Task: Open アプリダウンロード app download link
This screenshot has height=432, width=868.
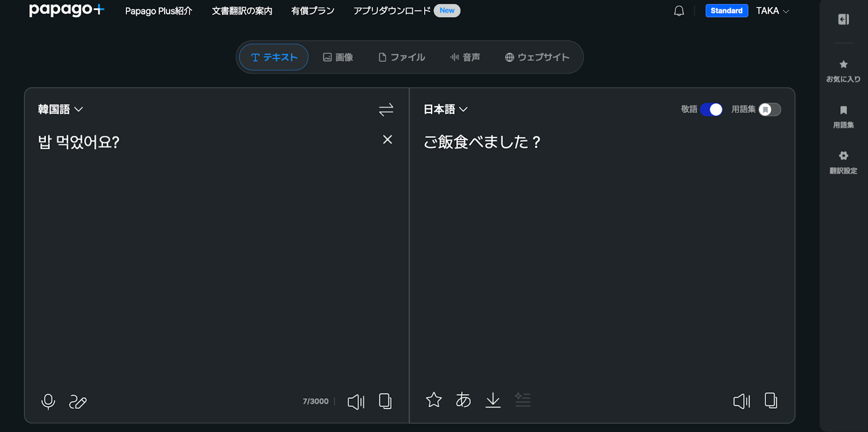Action: (x=392, y=11)
